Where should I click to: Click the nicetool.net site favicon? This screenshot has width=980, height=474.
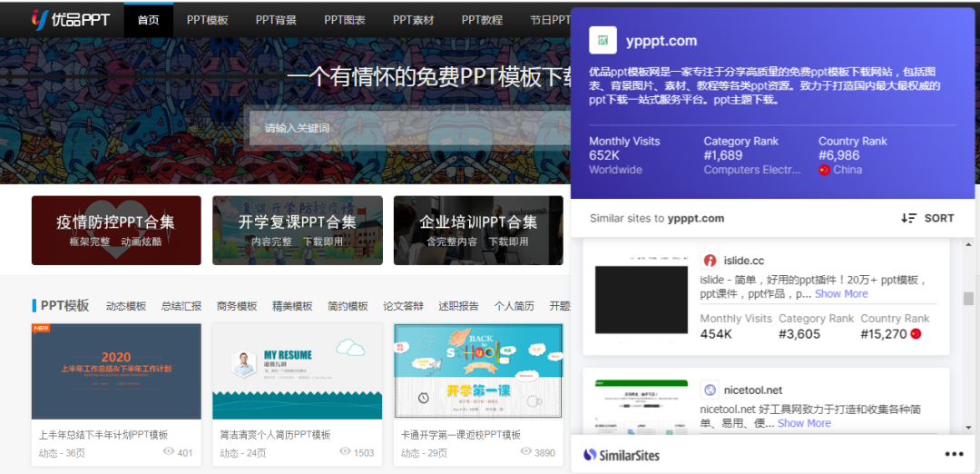tap(710, 390)
